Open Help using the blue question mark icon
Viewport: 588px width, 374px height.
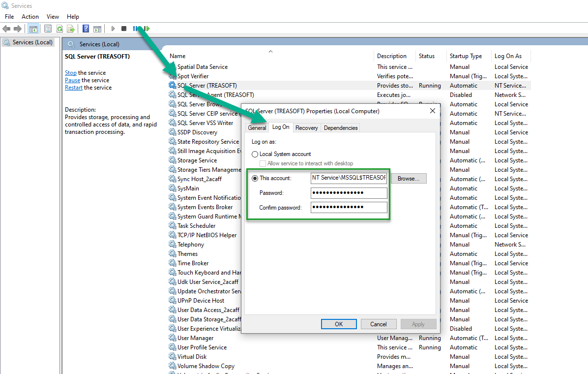tap(86, 29)
